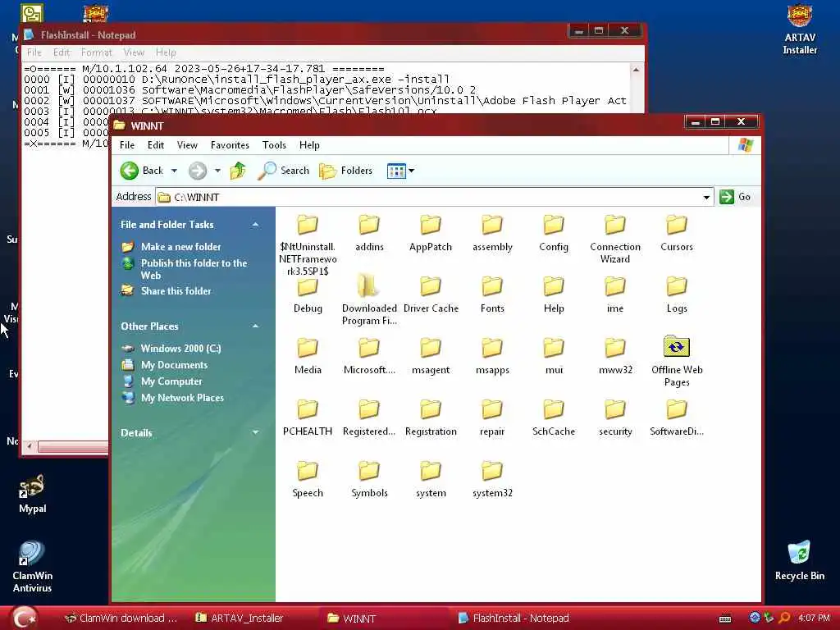
Task: Open the AppPatch folder
Action: (x=431, y=234)
